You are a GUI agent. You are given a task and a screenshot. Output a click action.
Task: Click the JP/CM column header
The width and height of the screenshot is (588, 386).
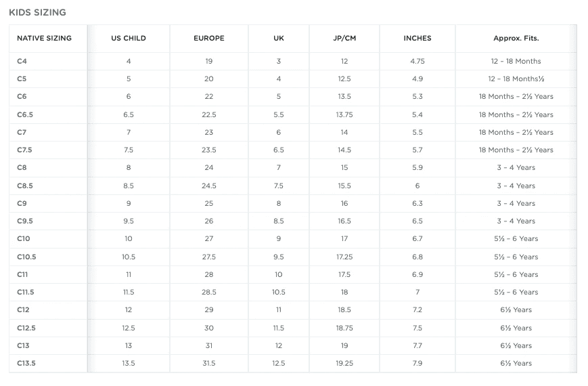coord(344,39)
